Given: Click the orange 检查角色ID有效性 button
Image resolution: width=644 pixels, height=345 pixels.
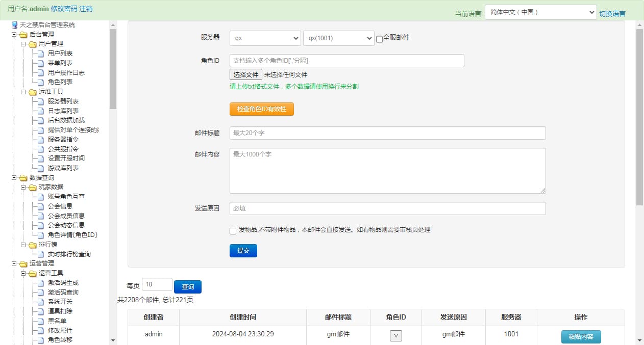Looking at the screenshot, I should click(x=261, y=109).
